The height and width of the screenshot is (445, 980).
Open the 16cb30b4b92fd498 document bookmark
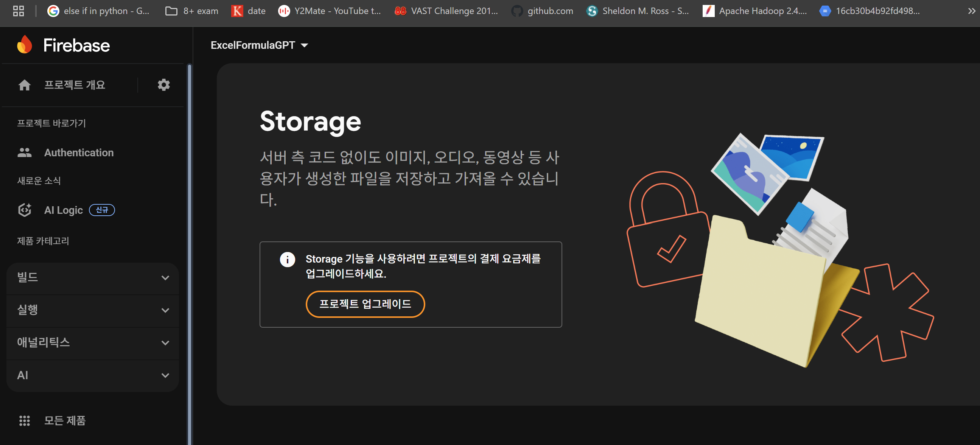(x=870, y=11)
